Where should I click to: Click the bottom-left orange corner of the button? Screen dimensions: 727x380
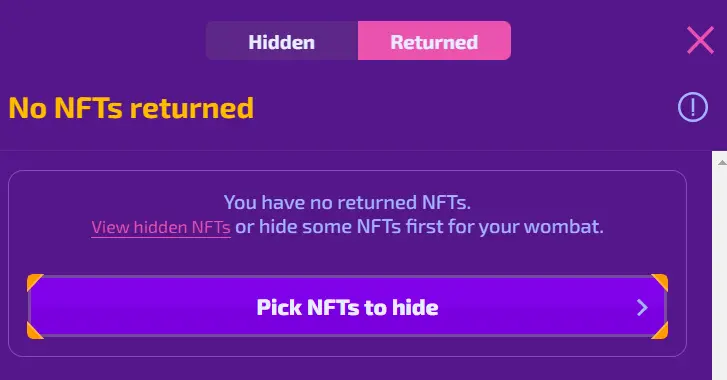pyautogui.click(x=34, y=332)
